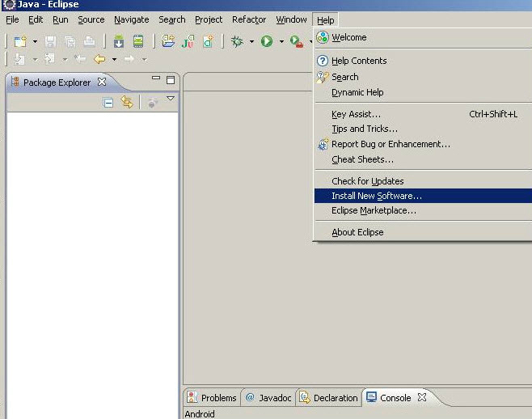532x419 pixels.
Task: Maximize the Package Explorer panel
Action: (171, 80)
